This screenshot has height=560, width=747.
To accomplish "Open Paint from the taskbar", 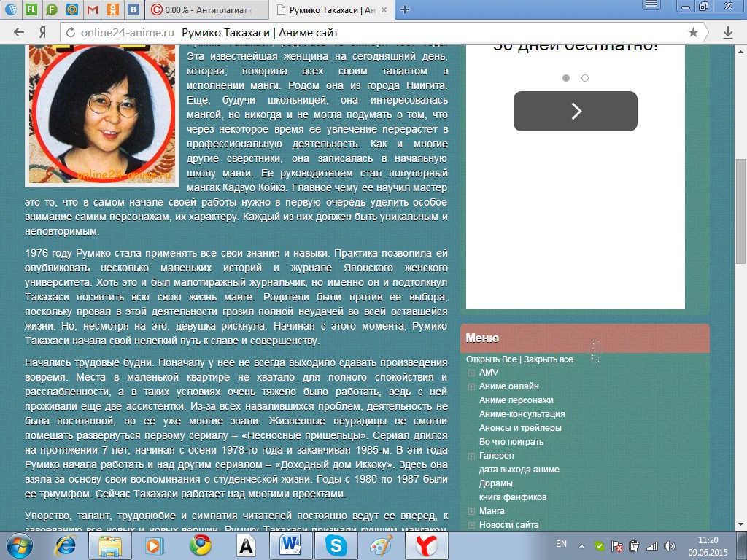I will [381, 545].
